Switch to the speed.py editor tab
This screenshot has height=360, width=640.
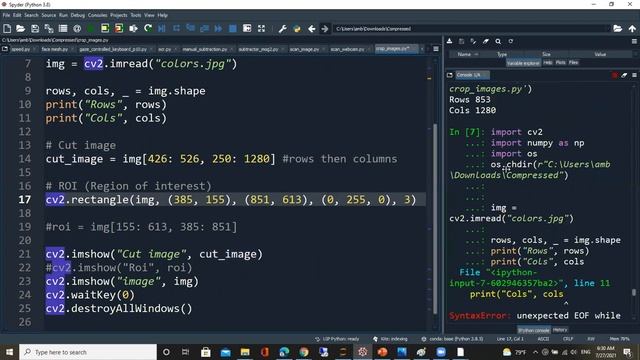coord(20,49)
